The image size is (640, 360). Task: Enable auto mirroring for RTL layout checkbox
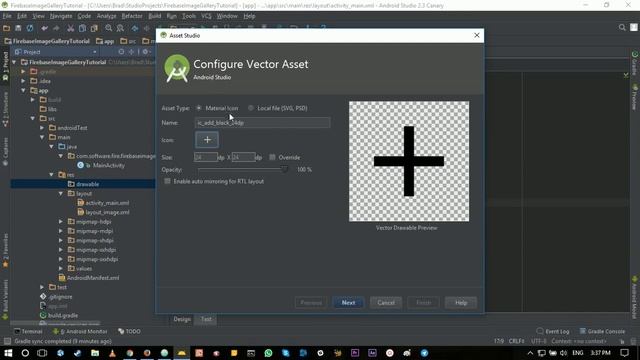pos(167,181)
